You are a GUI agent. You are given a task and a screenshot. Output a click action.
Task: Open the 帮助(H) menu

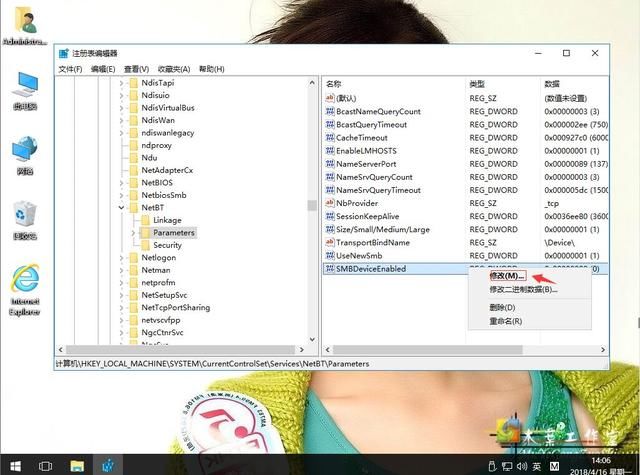tap(211, 69)
